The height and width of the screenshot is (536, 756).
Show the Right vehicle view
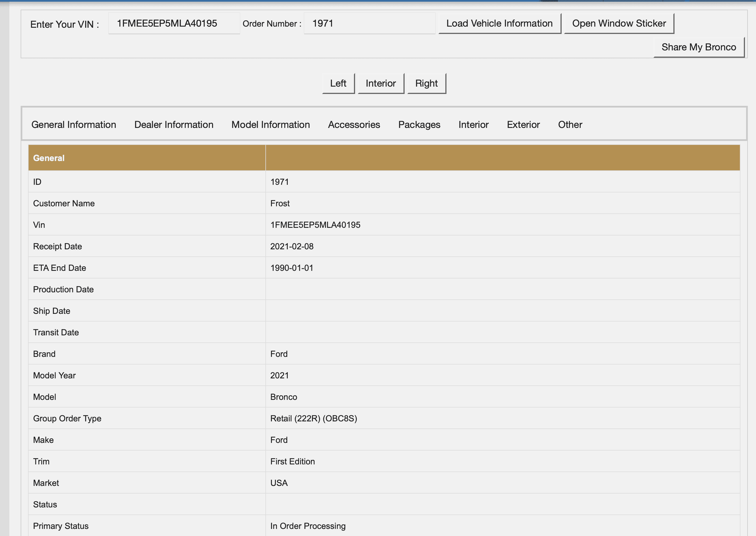(426, 83)
